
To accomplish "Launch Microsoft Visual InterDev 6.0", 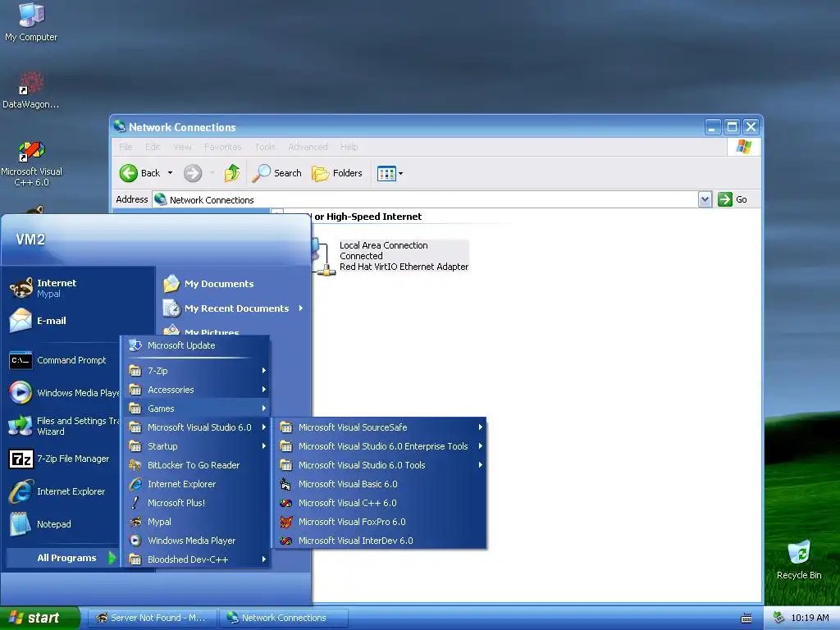I will tap(381, 541).
